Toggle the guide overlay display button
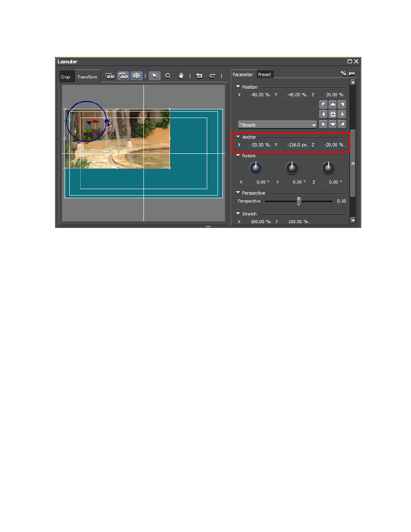Viewport: 411px width, 532px height. 137,76
